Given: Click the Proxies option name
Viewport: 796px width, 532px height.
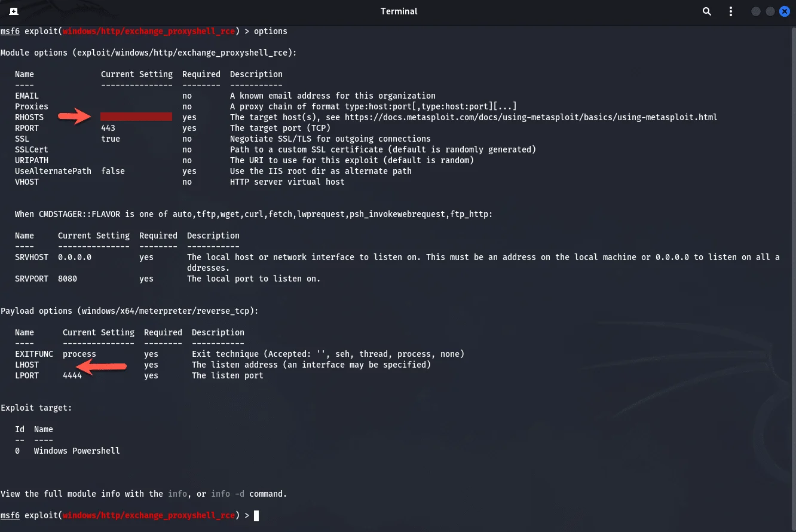Looking at the screenshot, I should click(x=32, y=106).
